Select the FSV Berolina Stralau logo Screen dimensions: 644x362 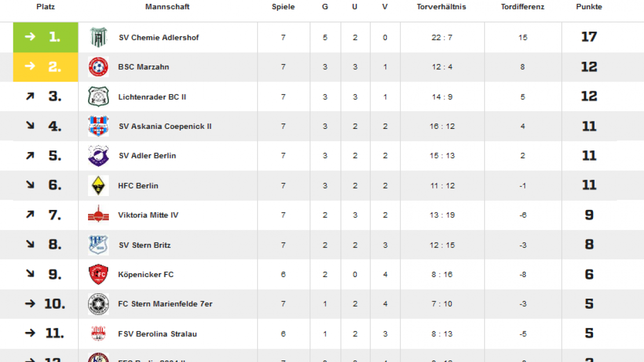coord(98,334)
